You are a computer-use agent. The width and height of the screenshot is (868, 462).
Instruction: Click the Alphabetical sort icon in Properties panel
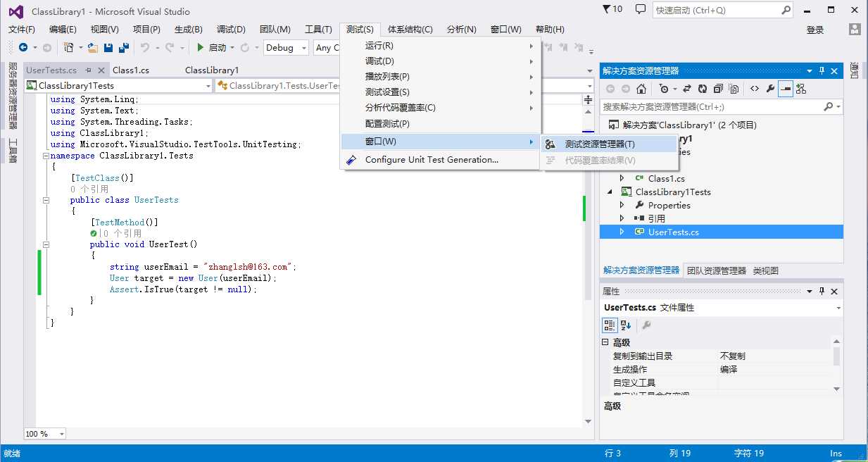[x=626, y=325]
